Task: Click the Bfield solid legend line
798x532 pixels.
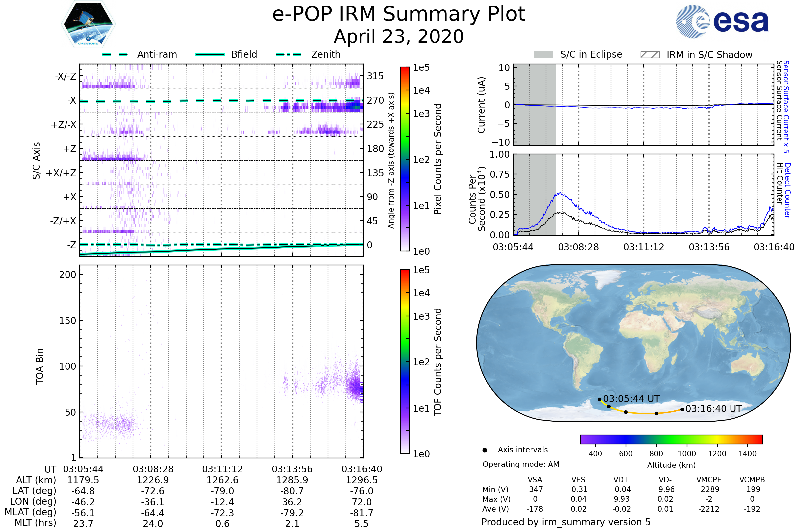Action: tap(210, 54)
